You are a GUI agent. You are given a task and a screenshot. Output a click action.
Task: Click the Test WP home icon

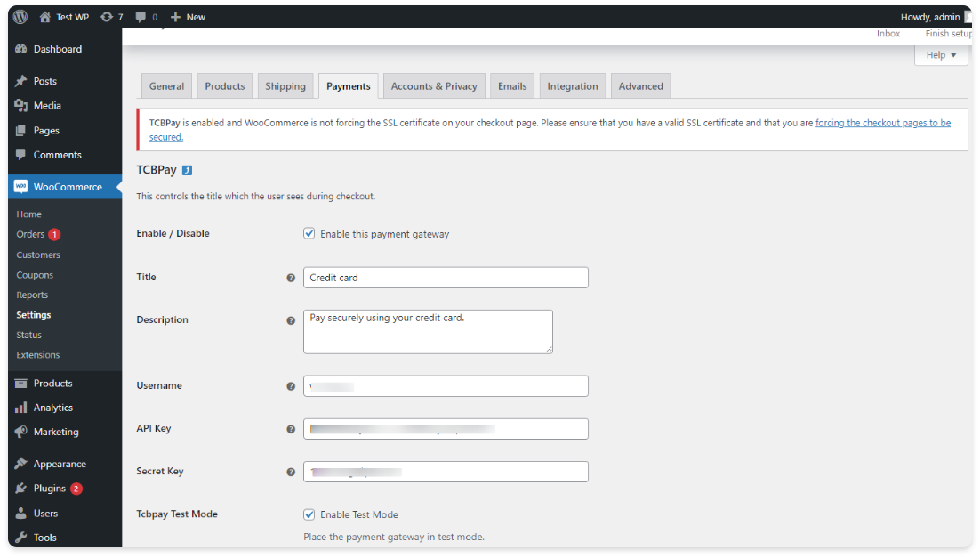coord(45,17)
